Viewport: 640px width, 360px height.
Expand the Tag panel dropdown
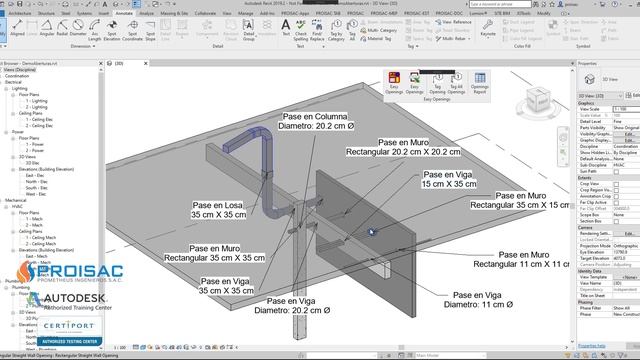(413, 46)
